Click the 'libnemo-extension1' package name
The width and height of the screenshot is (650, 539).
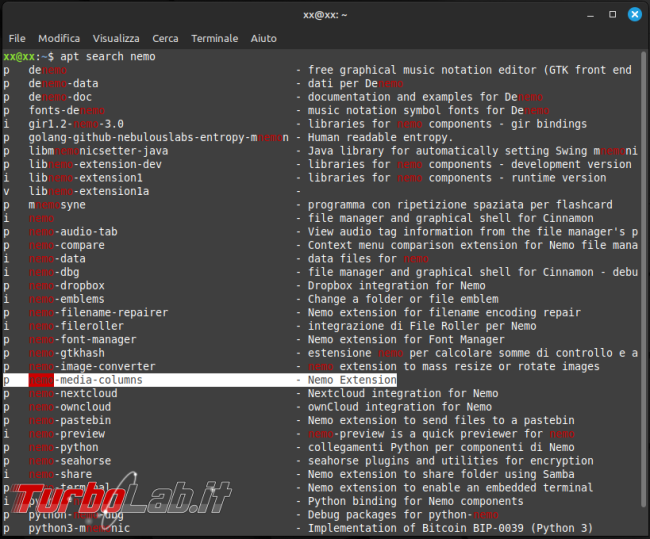(85, 178)
